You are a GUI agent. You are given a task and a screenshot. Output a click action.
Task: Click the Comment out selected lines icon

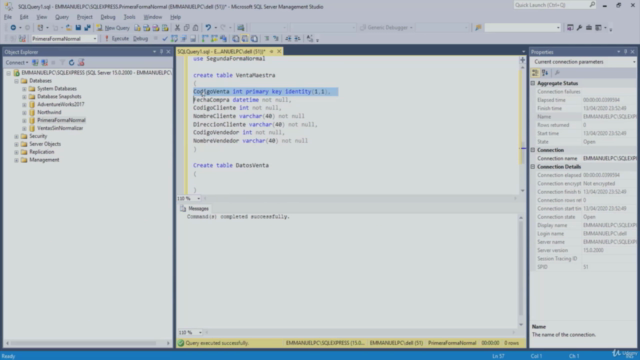pyautogui.click(x=267, y=38)
